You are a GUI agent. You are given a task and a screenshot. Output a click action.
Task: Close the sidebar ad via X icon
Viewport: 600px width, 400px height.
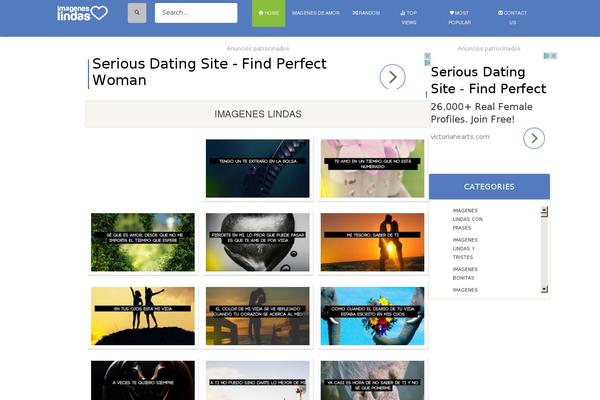pos(553,56)
